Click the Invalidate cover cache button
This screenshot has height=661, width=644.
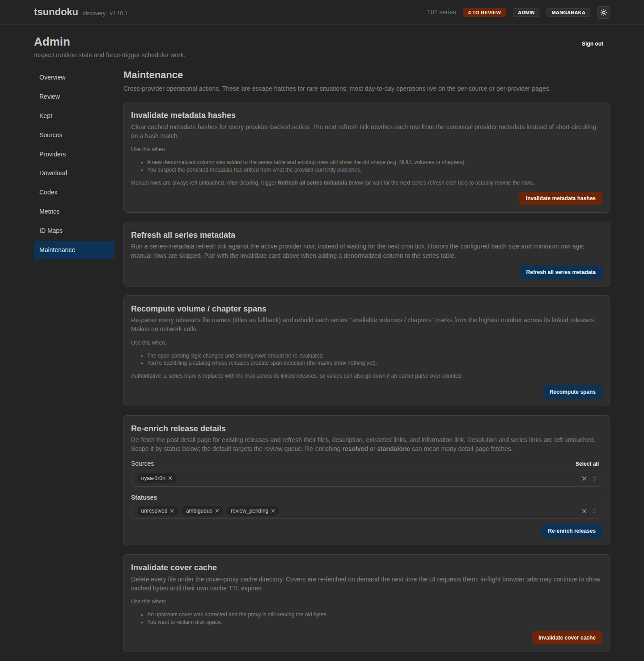[567, 638]
